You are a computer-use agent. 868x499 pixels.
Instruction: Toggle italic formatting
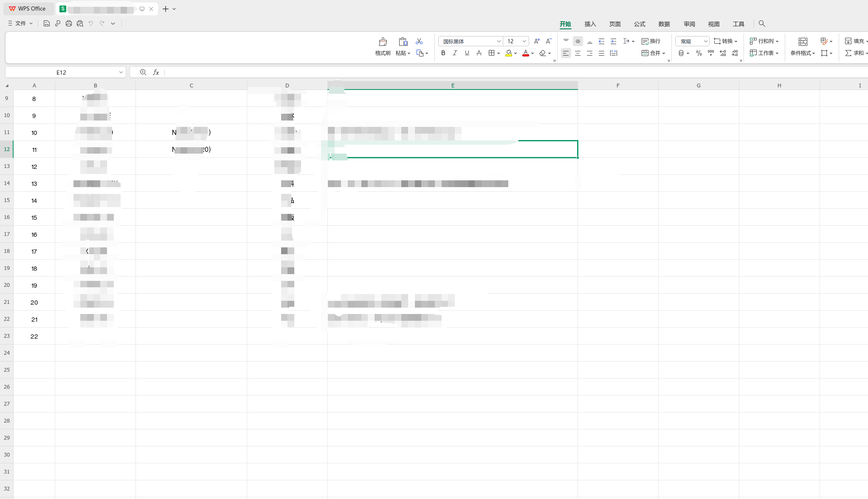pyautogui.click(x=455, y=53)
